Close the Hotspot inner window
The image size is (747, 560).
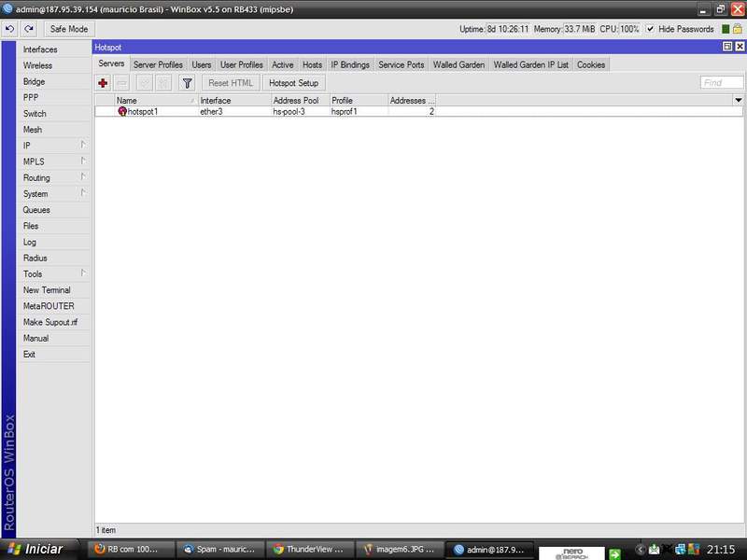(740, 46)
